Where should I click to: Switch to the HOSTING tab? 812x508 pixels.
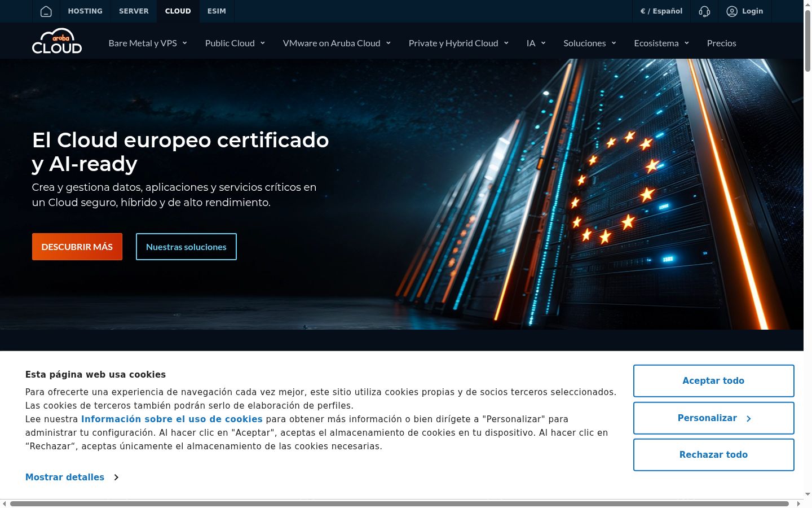[85, 11]
